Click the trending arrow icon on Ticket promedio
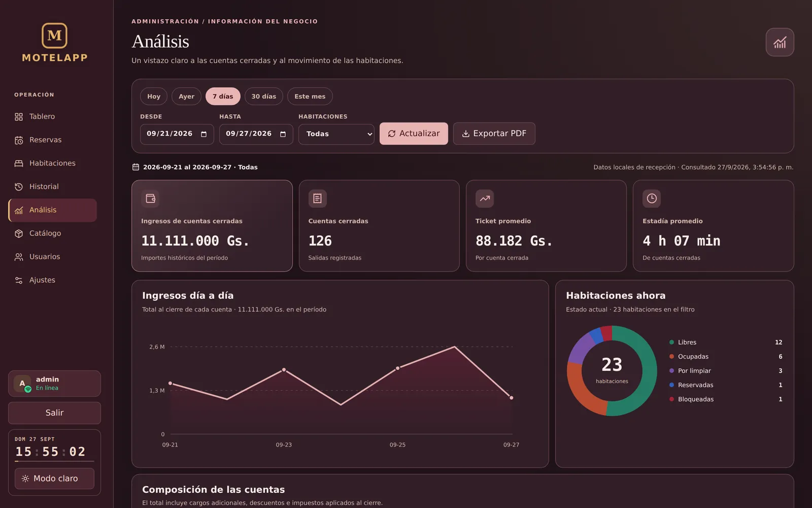812x508 pixels. (x=485, y=199)
